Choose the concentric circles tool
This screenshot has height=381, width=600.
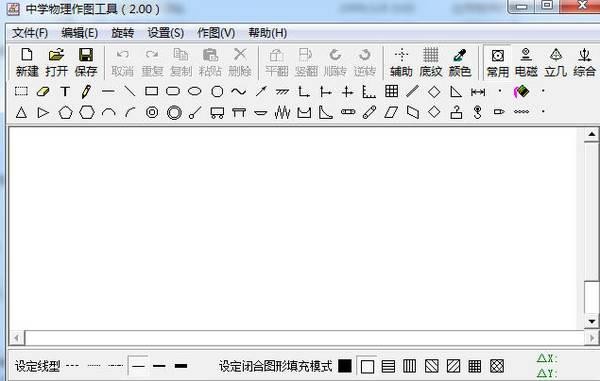[x=152, y=112]
